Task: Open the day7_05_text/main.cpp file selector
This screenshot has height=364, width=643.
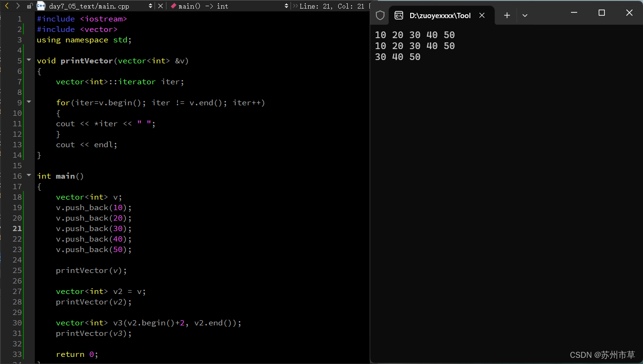Action: (101, 6)
